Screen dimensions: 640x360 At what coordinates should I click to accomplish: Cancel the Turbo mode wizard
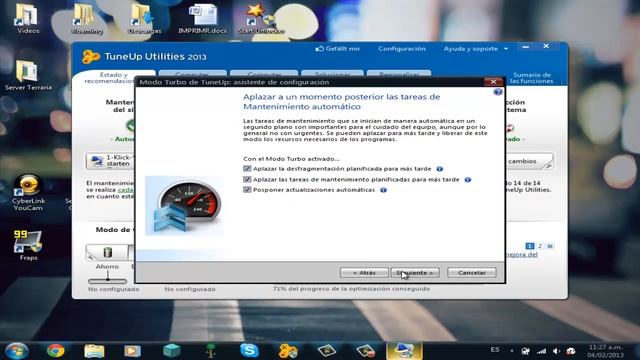tap(471, 273)
